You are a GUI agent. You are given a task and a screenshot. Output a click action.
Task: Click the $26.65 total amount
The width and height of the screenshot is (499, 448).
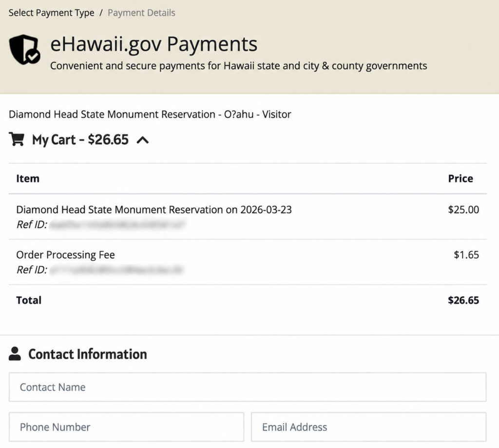pyautogui.click(x=463, y=300)
